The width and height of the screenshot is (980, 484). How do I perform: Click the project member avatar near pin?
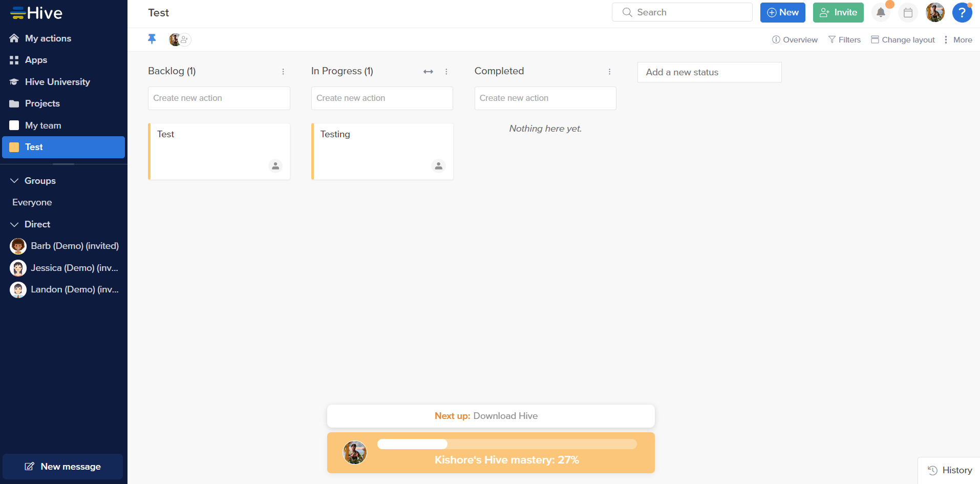[x=175, y=39]
